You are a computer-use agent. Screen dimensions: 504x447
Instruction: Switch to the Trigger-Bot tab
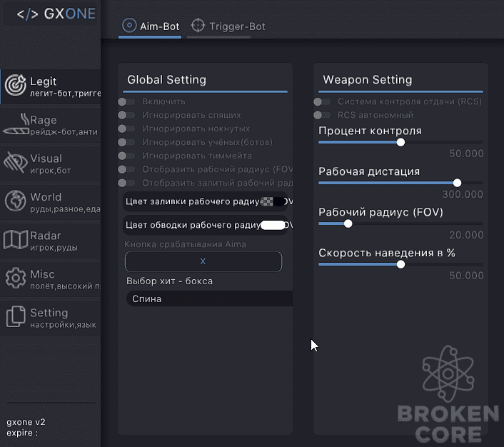pyautogui.click(x=228, y=26)
